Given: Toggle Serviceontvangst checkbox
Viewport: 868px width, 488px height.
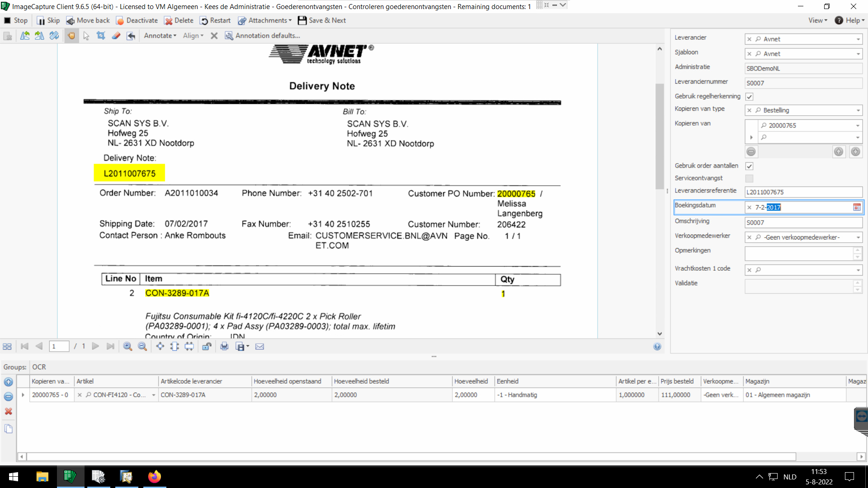Looking at the screenshot, I should coord(749,178).
